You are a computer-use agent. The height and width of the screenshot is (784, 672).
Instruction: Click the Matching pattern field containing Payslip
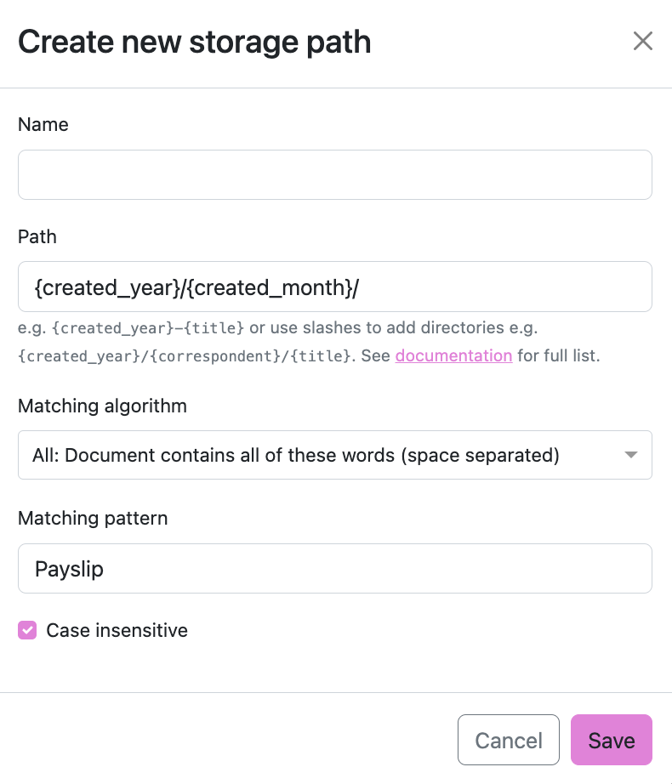[x=334, y=569]
